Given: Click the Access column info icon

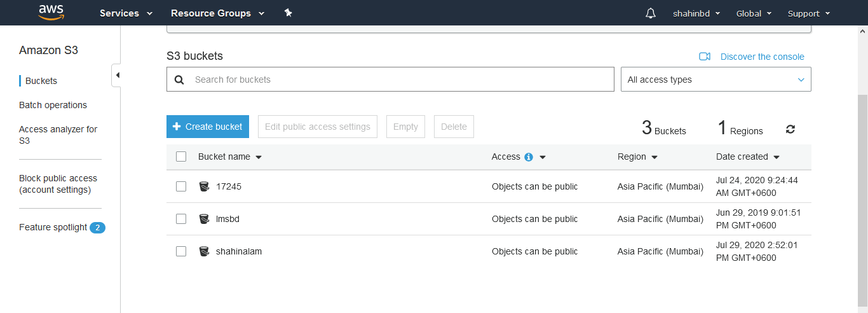Looking at the screenshot, I should click(x=528, y=157).
